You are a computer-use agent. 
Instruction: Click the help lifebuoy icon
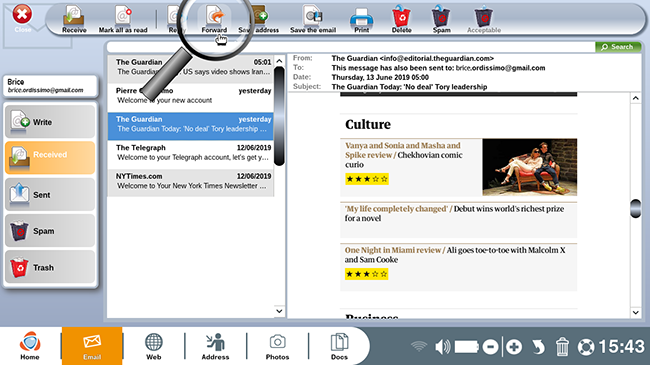click(586, 347)
